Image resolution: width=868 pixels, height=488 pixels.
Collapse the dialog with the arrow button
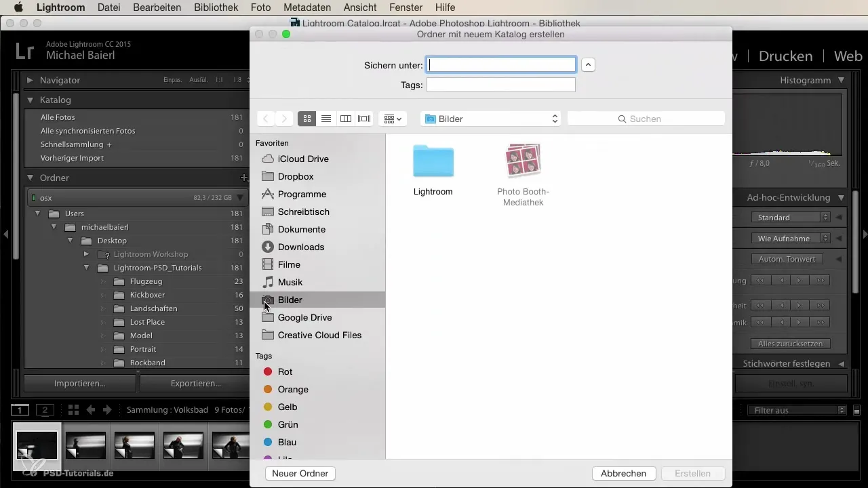pyautogui.click(x=589, y=65)
